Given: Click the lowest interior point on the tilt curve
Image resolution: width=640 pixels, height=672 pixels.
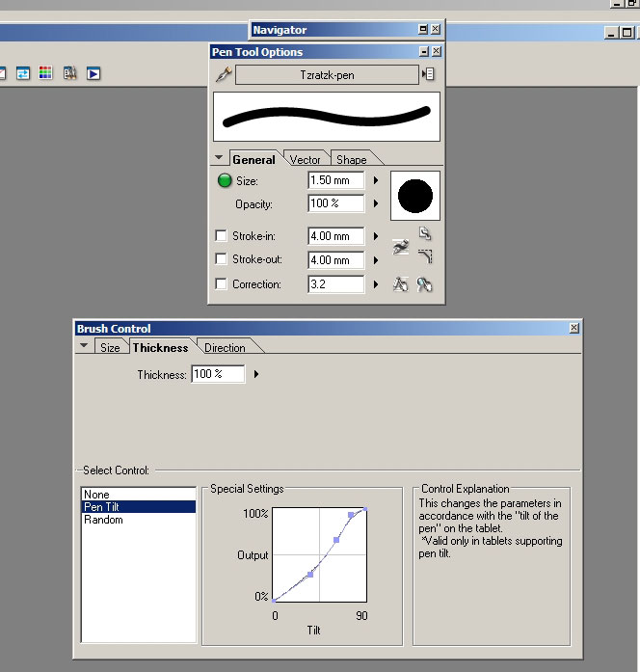Looking at the screenshot, I should click(x=310, y=575).
